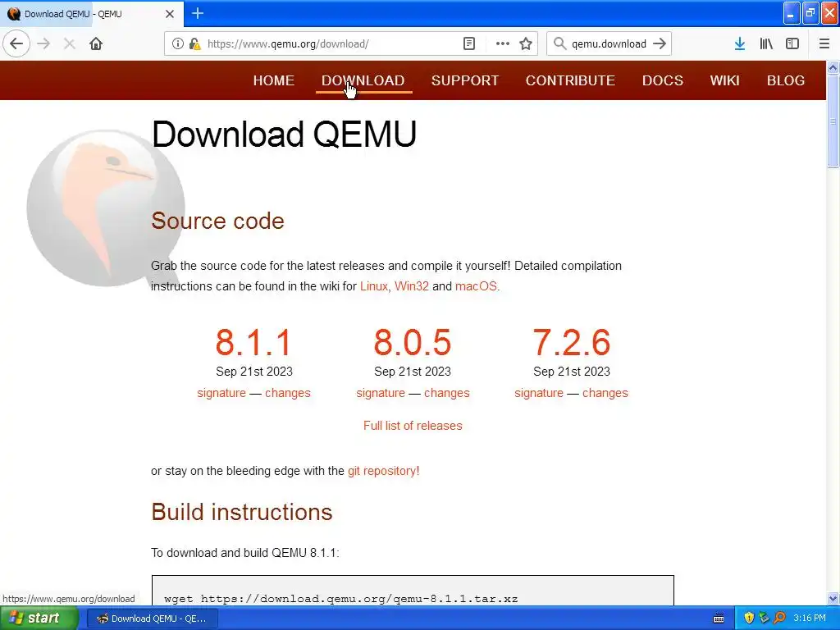Click the vertical scrollbar thumb
The width and height of the screenshot is (840, 630).
[x=833, y=121]
